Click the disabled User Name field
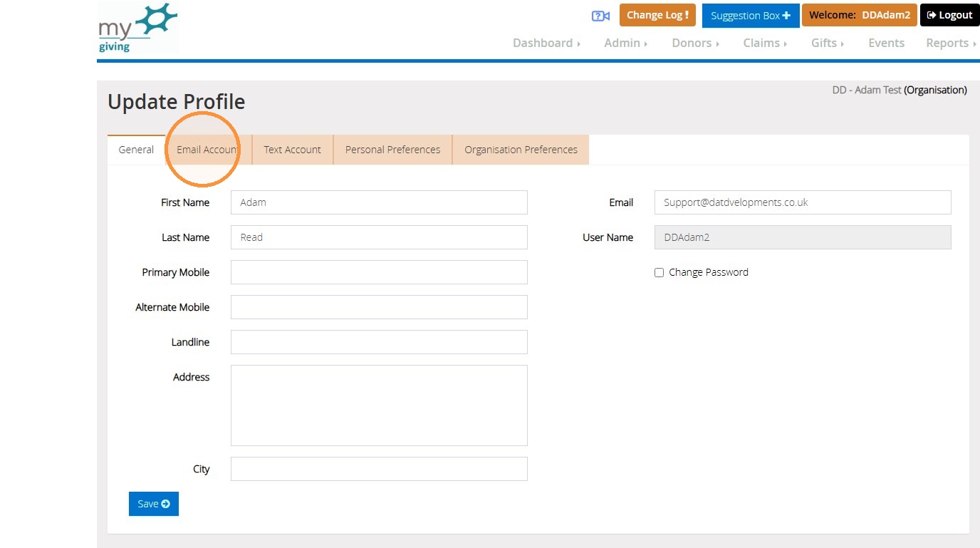This screenshot has height=548, width=980. pyautogui.click(x=803, y=237)
